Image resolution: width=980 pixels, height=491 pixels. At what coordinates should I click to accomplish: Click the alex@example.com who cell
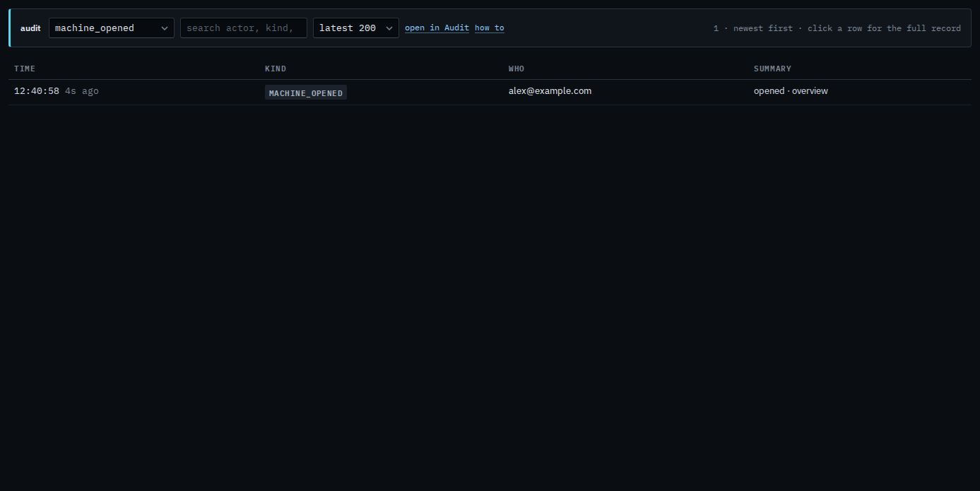click(550, 91)
